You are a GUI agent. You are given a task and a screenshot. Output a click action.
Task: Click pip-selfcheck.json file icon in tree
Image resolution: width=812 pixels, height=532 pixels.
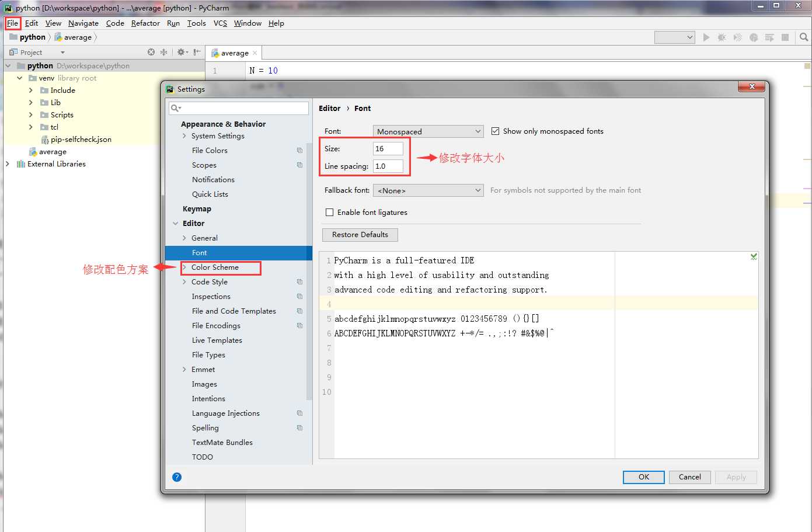pyautogui.click(x=45, y=140)
